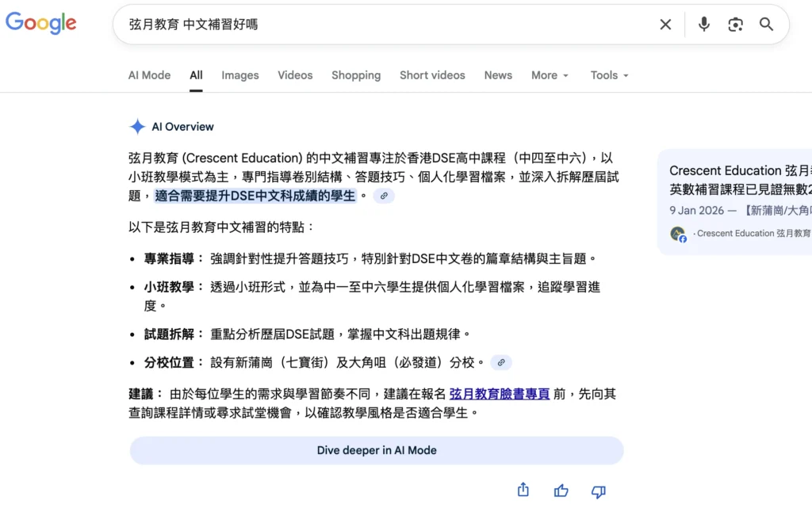Click the link icon beside the 分校位置 bullet
812x508 pixels.
click(x=501, y=362)
